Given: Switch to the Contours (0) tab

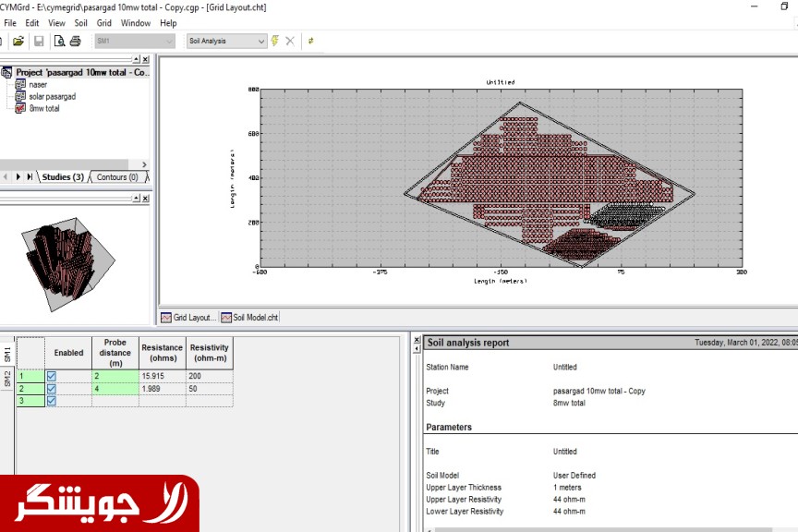Looking at the screenshot, I should tap(117, 177).
